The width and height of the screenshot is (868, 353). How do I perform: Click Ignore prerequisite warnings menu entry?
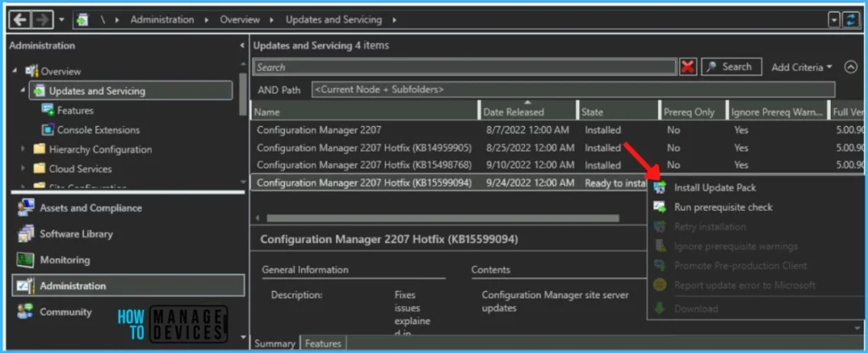click(736, 246)
